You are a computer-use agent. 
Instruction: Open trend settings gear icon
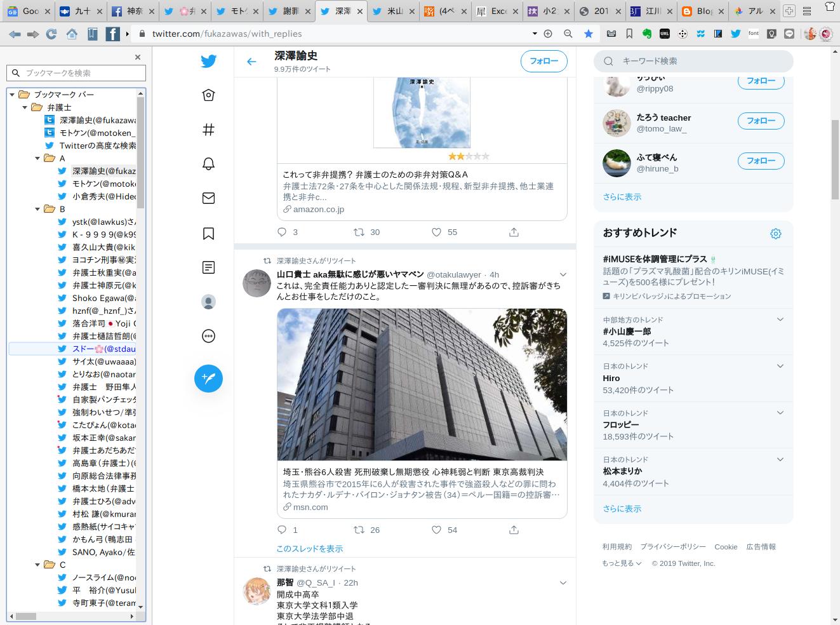(775, 234)
